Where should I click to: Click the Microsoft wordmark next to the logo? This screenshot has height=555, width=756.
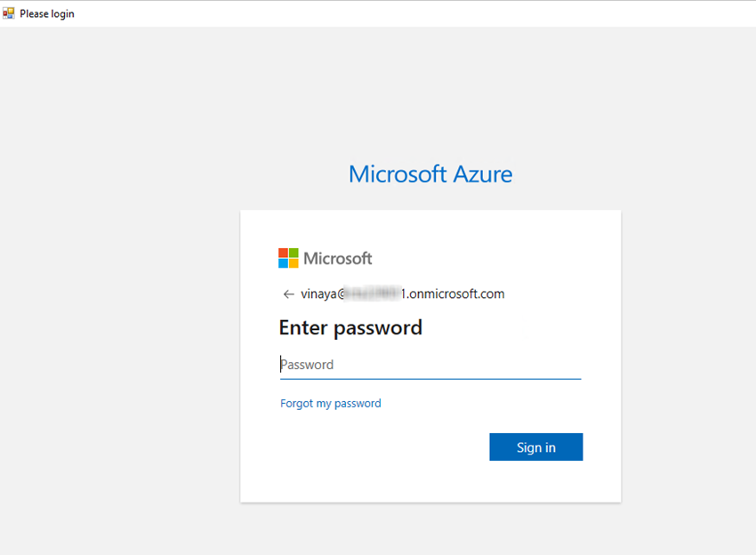tap(336, 258)
